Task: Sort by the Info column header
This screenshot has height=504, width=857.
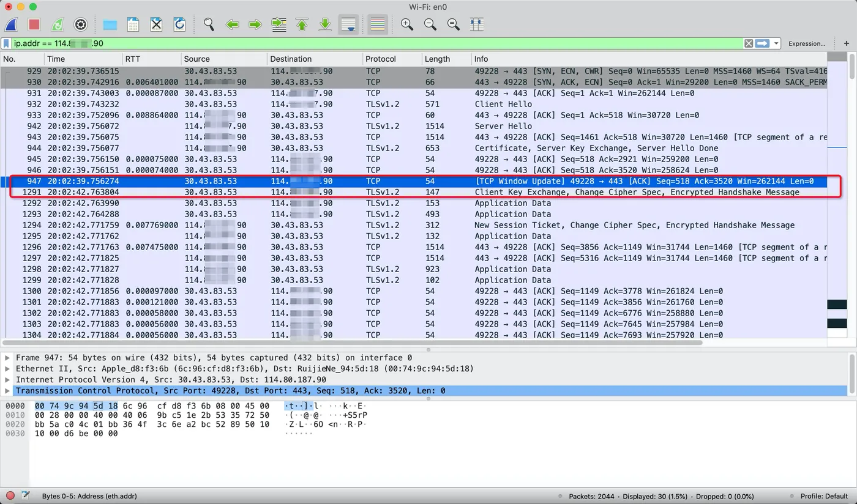Action: [x=649, y=59]
